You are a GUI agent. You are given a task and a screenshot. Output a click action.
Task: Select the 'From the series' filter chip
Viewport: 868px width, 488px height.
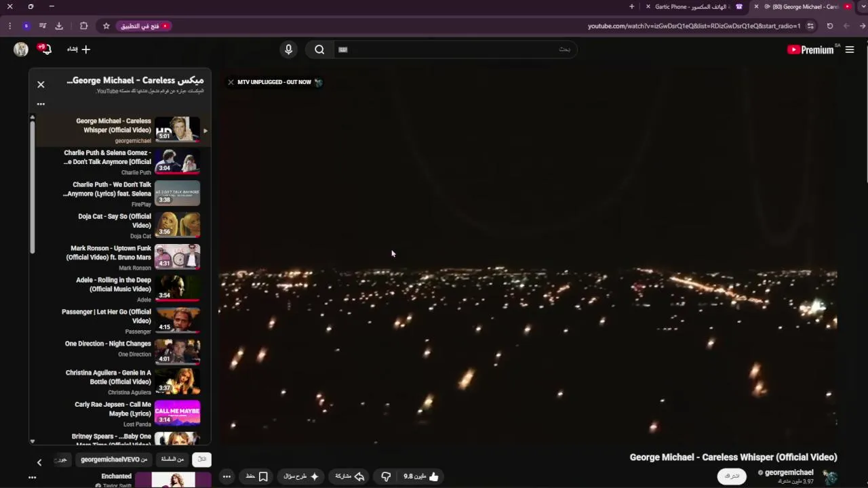pos(172,460)
